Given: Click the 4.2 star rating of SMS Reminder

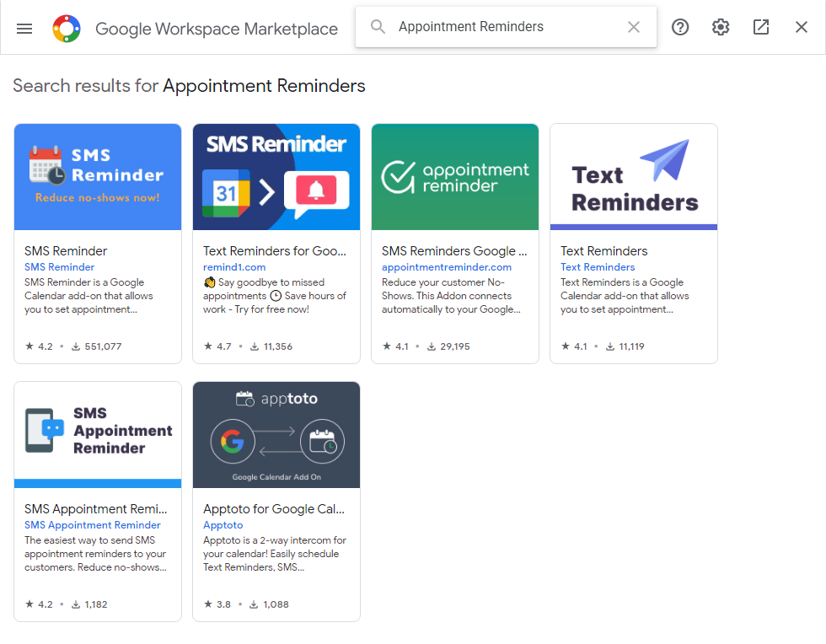Looking at the screenshot, I should tap(40, 346).
